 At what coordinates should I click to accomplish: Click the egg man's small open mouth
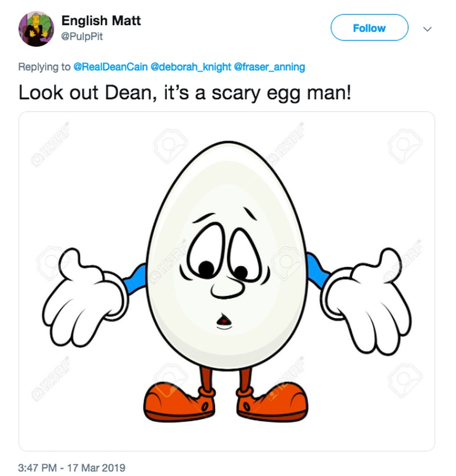pyautogui.click(x=223, y=322)
